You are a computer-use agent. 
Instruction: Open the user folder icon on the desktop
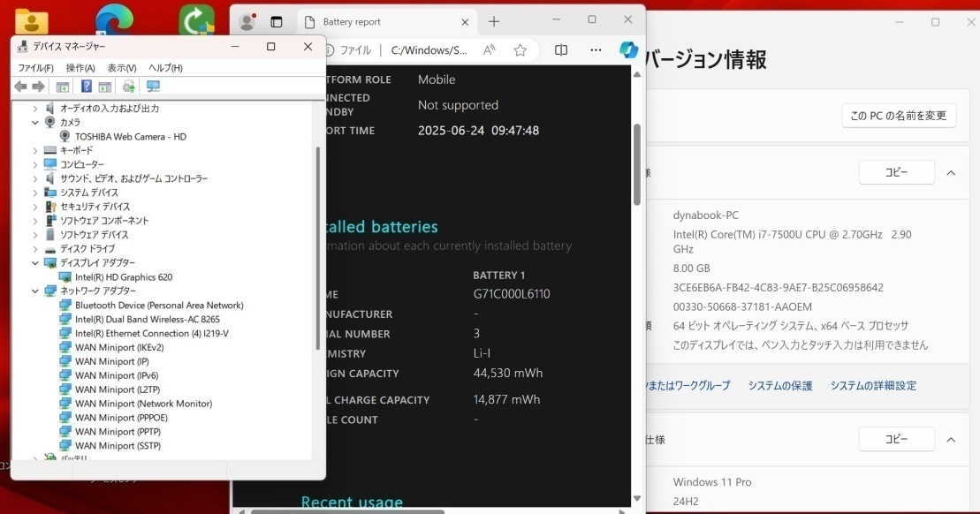[x=31, y=20]
